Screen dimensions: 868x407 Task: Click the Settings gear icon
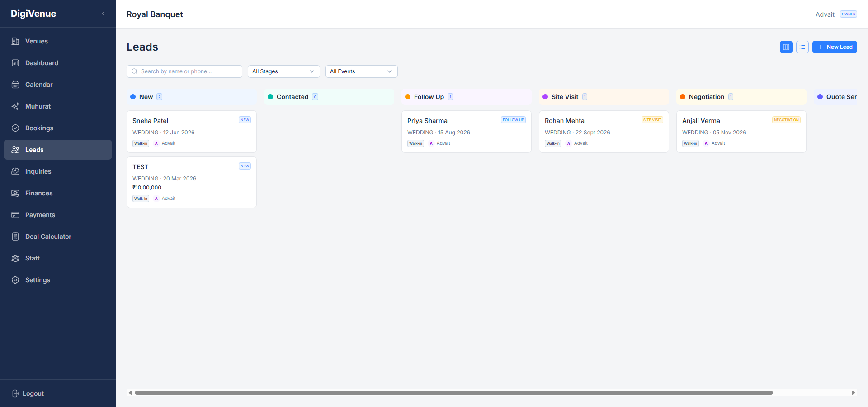(x=15, y=280)
